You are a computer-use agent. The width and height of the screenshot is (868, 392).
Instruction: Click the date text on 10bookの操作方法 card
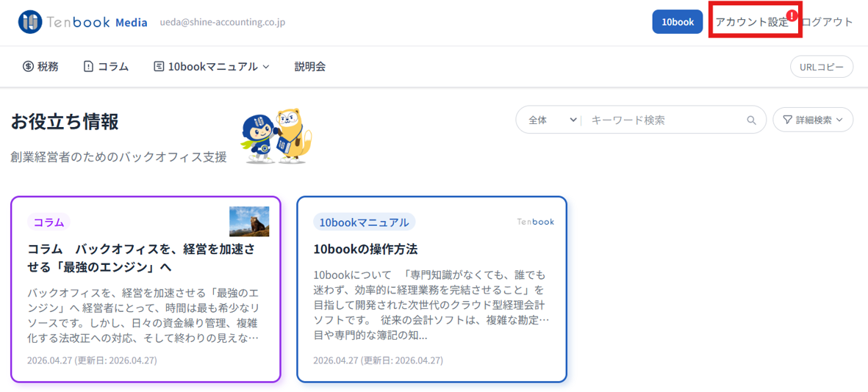[x=378, y=360]
